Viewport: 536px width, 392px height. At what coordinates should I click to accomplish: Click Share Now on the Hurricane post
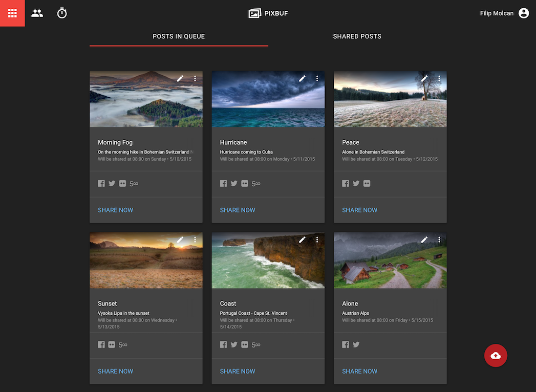tap(238, 210)
